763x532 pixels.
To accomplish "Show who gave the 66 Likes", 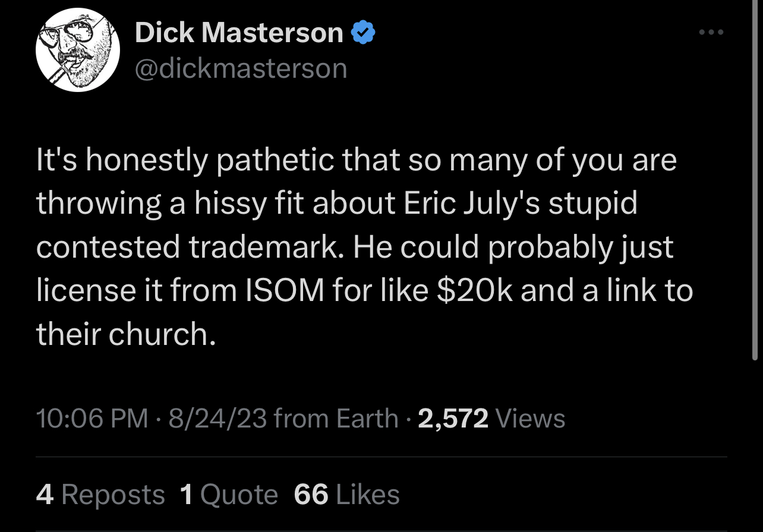I will [346, 495].
